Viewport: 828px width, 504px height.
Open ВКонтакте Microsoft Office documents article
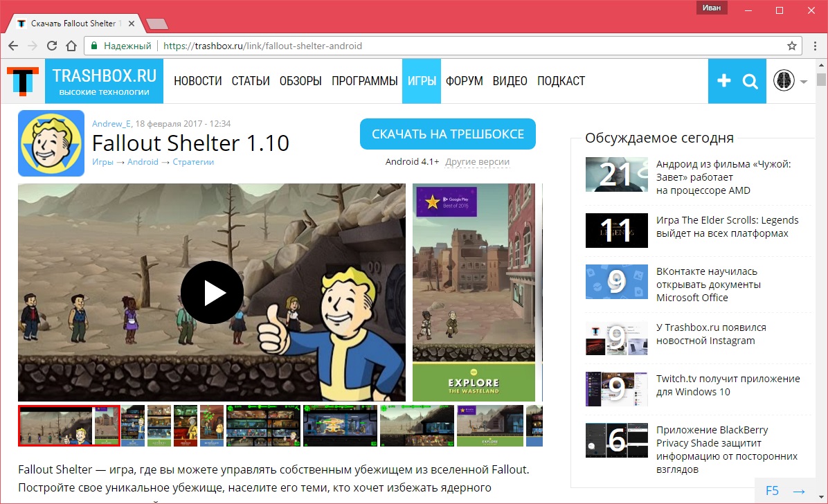tap(708, 285)
